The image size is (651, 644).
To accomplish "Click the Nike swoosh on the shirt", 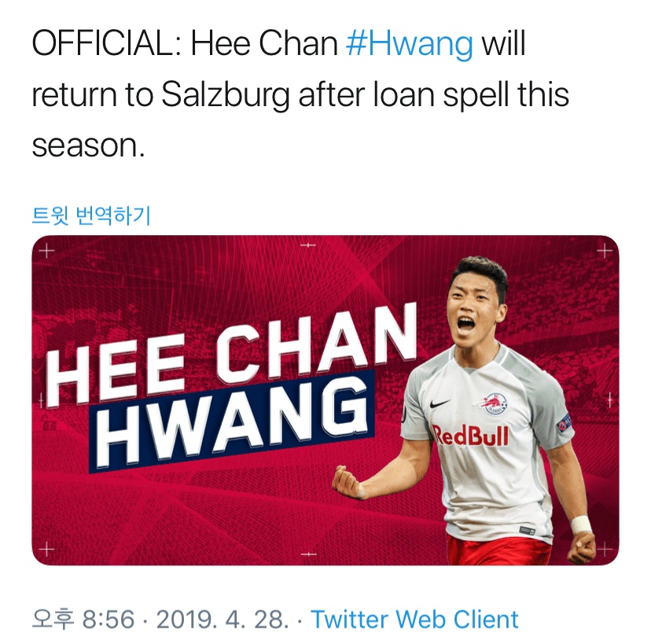I will (x=440, y=403).
